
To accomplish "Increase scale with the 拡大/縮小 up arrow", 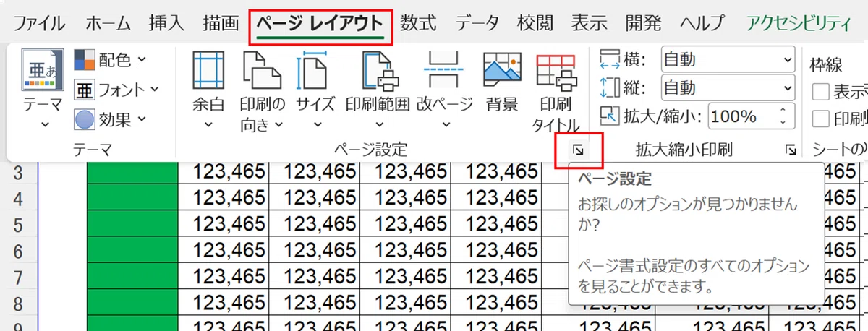I will (784, 111).
